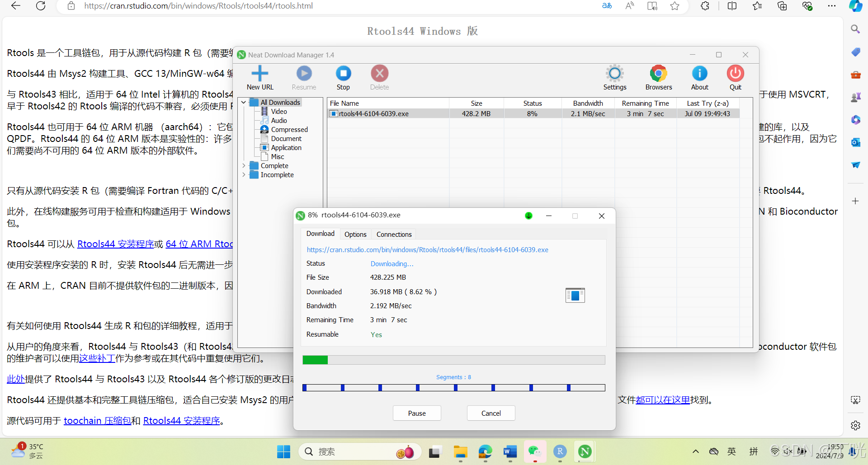Click the segments progress bar
This screenshot has width=868, height=465.
tap(453, 388)
